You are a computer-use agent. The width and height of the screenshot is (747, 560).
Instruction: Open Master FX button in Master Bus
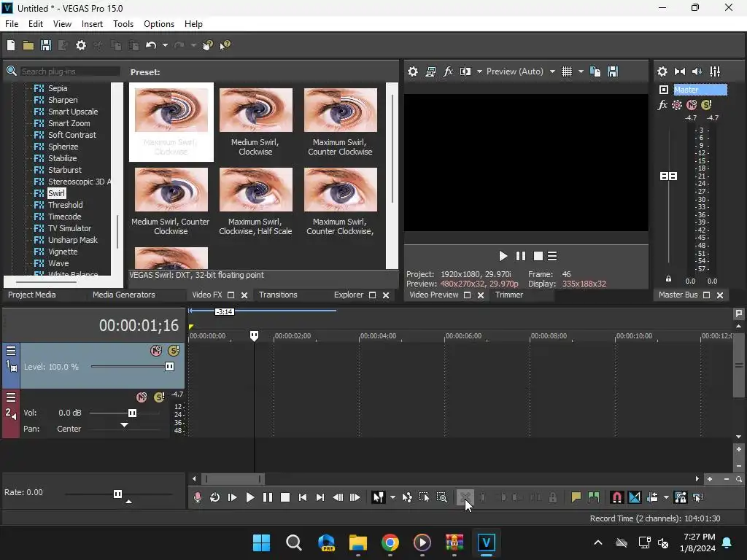point(662,105)
